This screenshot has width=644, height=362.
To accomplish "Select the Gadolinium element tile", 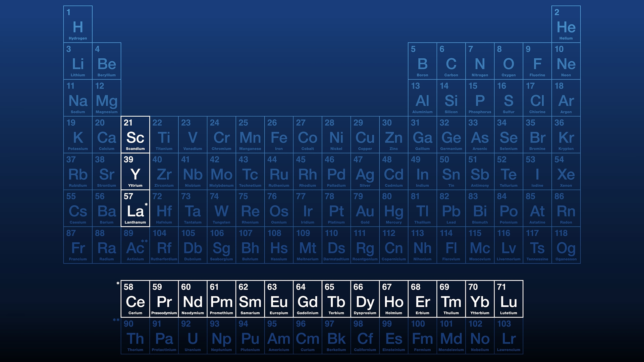I will [308, 299].
